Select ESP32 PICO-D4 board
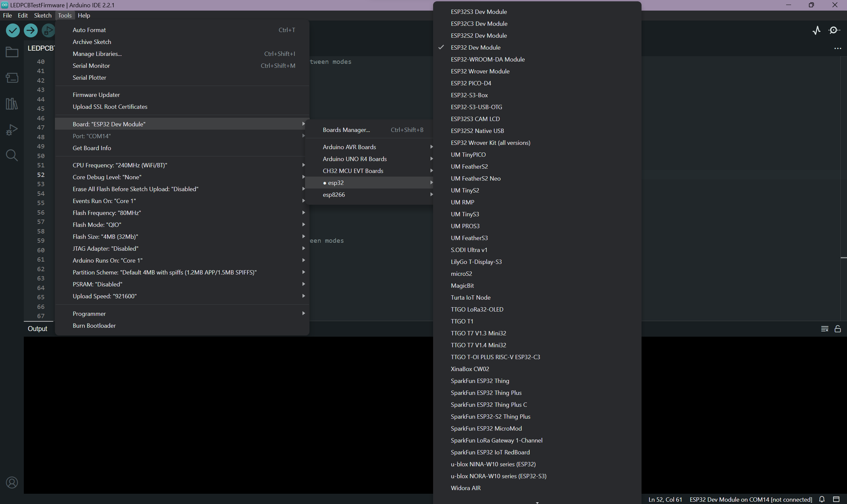The width and height of the screenshot is (847, 504). pos(537,83)
